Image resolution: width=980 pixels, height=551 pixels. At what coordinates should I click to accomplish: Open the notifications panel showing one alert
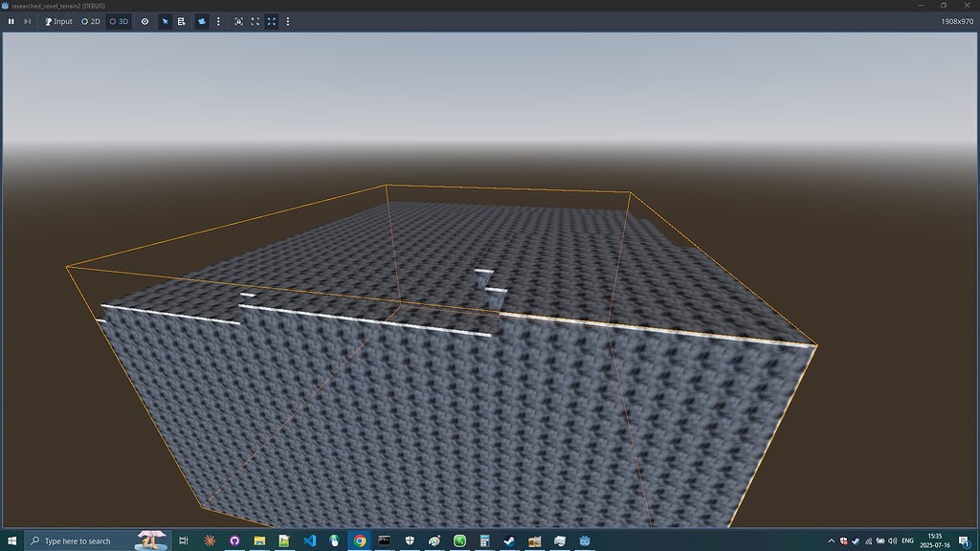tap(963, 540)
